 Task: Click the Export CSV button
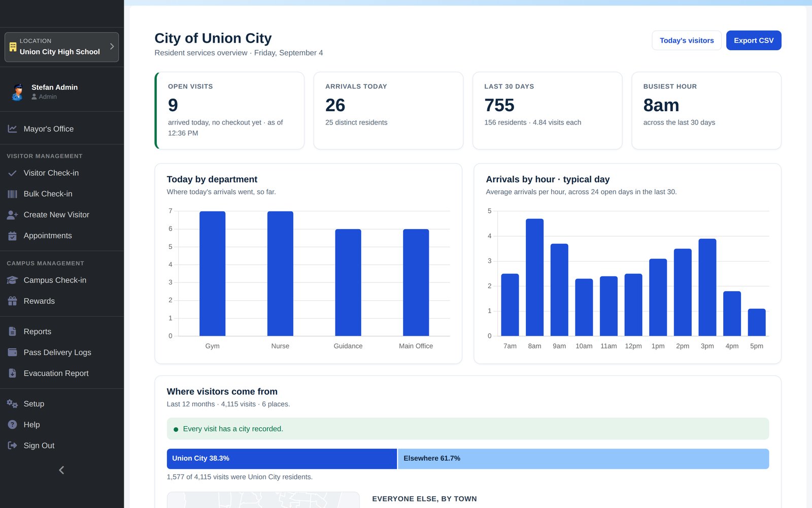(754, 41)
